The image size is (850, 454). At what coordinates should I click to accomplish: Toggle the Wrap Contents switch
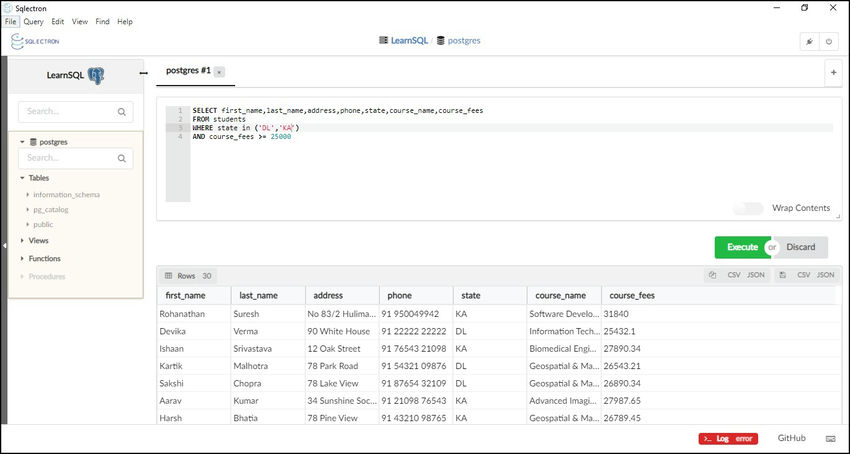coord(748,208)
